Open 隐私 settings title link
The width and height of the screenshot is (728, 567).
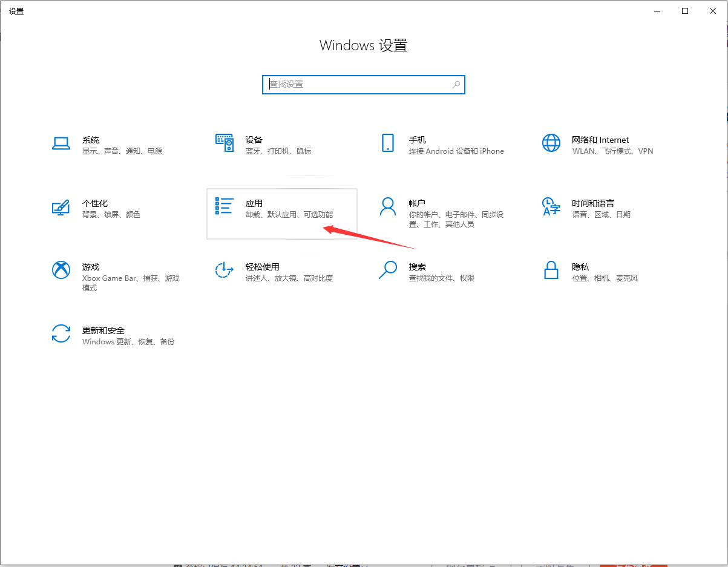[x=580, y=267]
